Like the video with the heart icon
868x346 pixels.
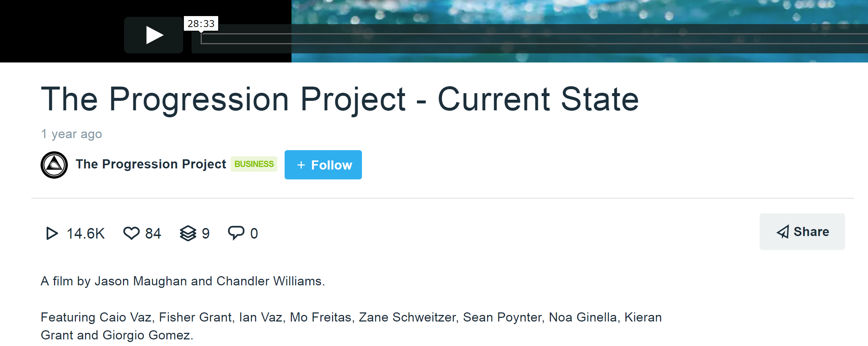pos(131,233)
